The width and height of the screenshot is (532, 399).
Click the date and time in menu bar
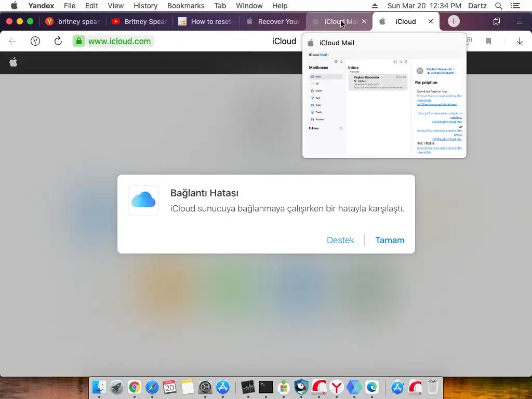[424, 6]
